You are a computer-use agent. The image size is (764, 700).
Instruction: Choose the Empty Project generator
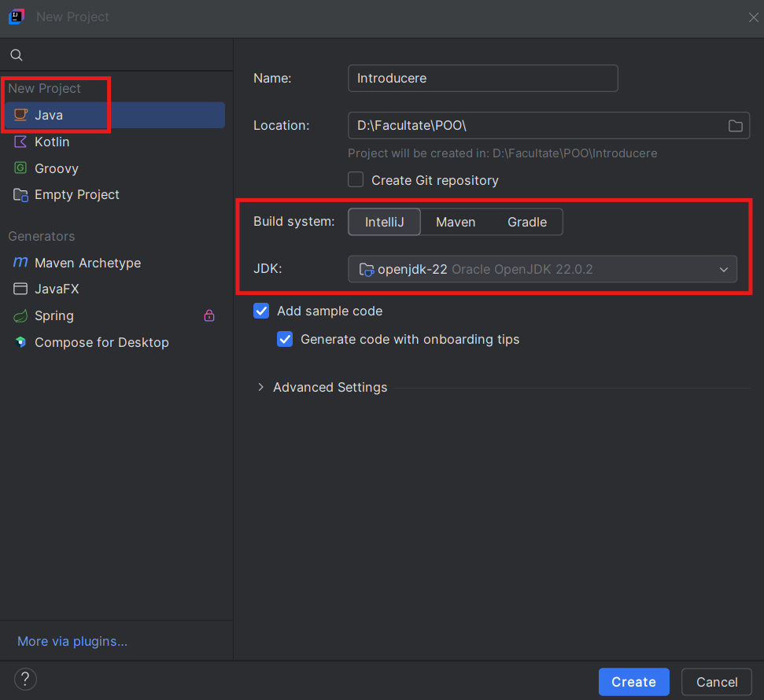coord(21,194)
